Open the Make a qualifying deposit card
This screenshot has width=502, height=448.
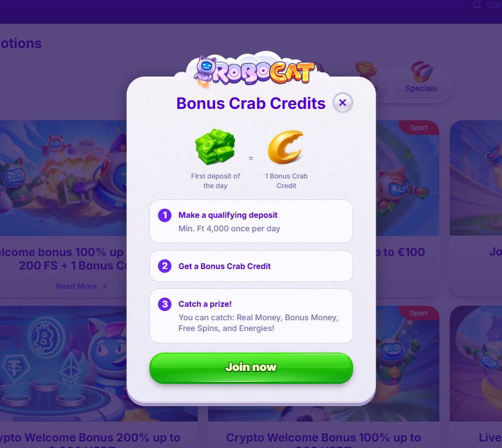(x=251, y=221)
